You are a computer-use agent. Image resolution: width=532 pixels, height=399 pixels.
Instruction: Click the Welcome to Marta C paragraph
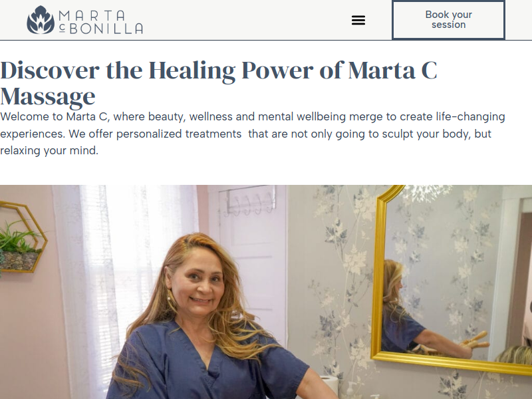tap(253, 134)
